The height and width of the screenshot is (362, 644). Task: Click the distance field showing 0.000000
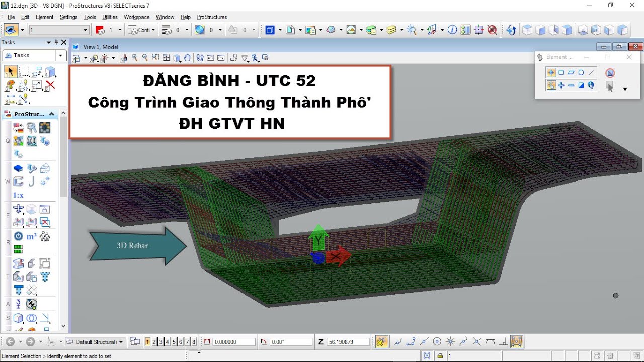tap(234, 342)
